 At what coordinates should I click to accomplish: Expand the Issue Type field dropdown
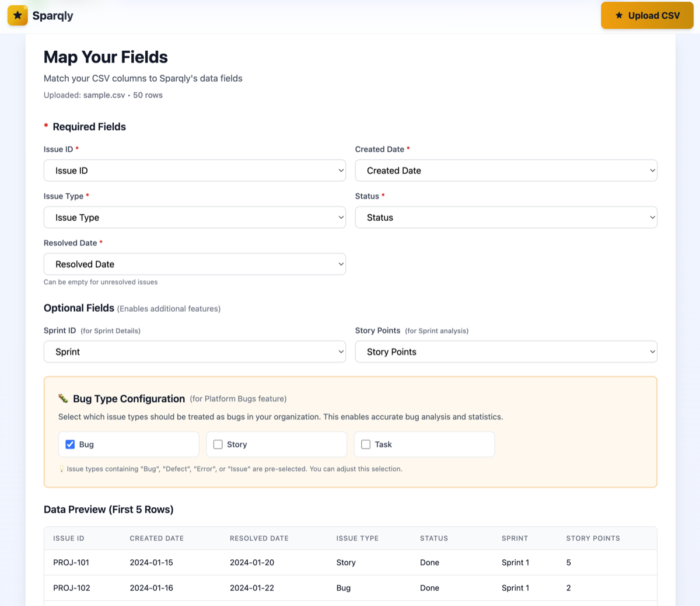click(194, 217)
